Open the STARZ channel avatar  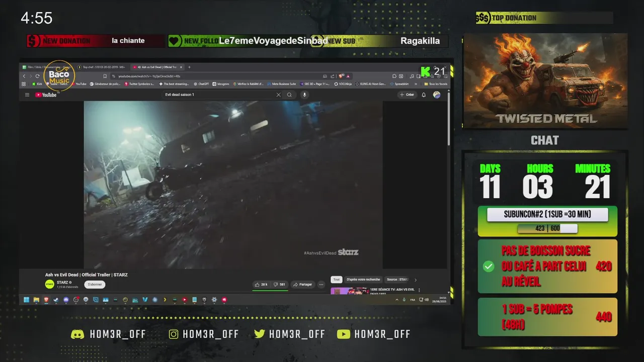point(49,285)
